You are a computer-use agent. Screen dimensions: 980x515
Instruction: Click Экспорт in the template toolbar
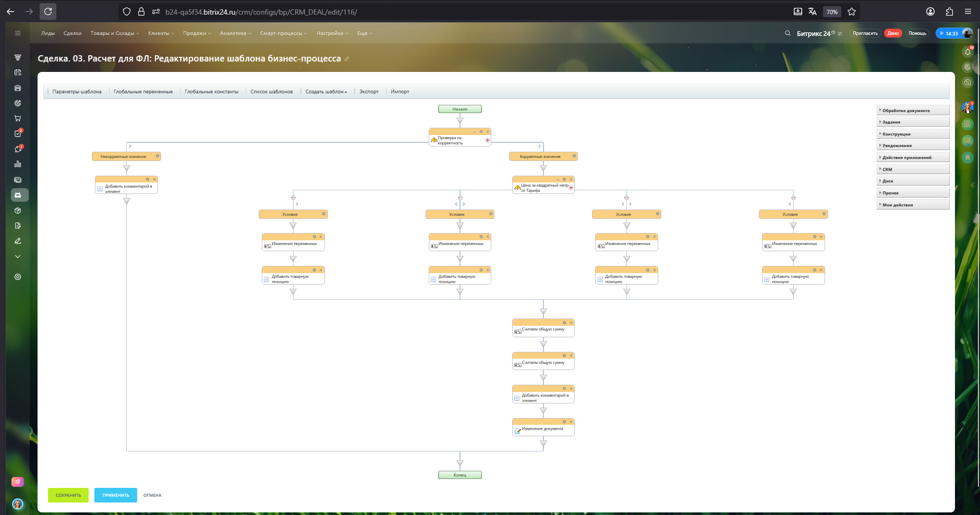(369, 92)
